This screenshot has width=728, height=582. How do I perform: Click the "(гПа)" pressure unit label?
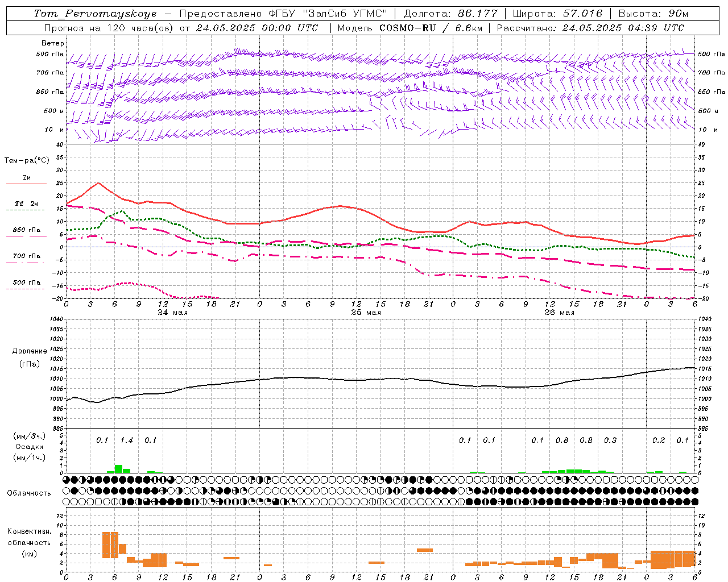click(29, 364)
